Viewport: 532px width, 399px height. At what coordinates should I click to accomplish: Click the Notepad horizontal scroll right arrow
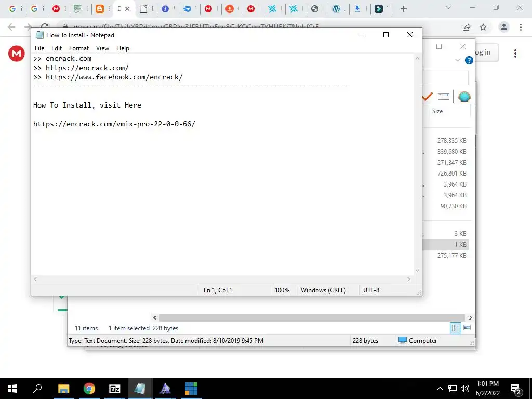click(x=409, y=279)
